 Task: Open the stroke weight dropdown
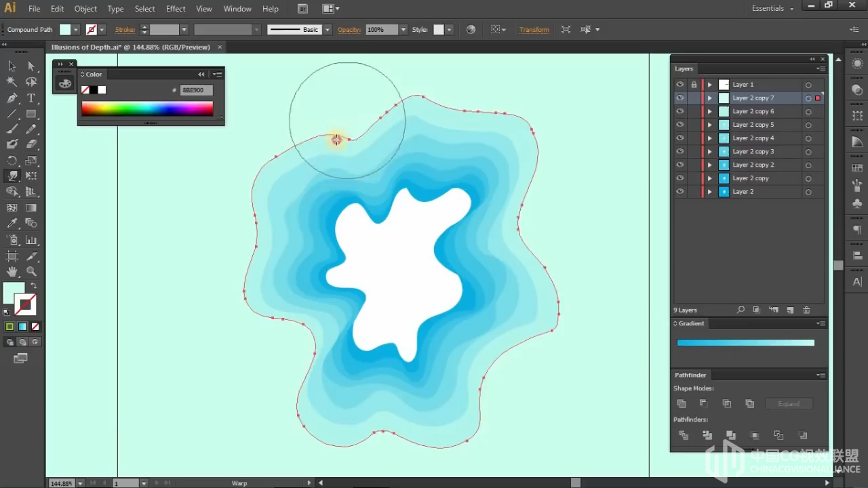184,30
